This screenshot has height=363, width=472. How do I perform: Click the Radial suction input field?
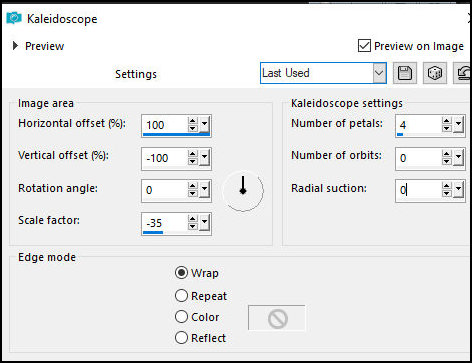pos(418,190)
